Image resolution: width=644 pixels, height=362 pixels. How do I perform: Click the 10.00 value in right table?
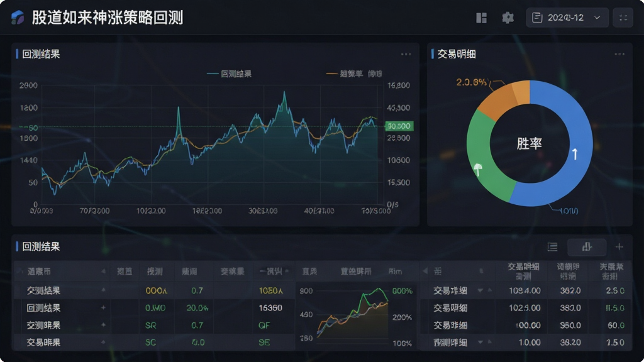click(x=530, y=343)
